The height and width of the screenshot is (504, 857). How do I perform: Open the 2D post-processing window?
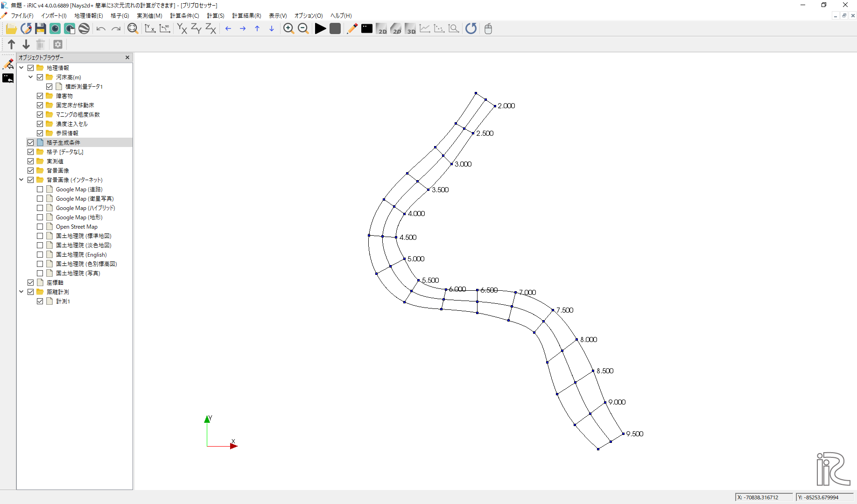(381, 29)
